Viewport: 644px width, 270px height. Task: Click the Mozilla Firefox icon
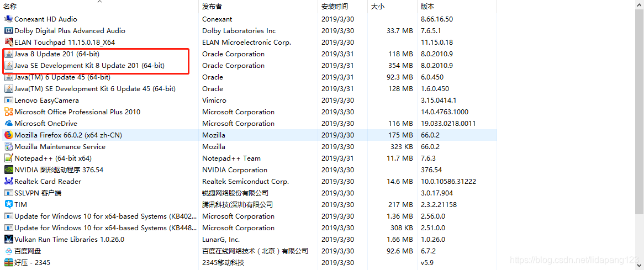pyautogui.click(x=8, y=135)
